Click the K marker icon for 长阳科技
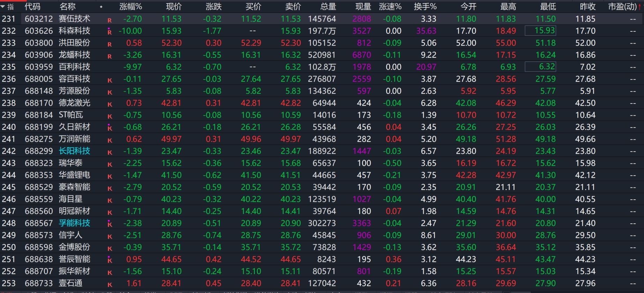Screen dimensions: 644x293 pyautogui.click(x=110, y=152)
